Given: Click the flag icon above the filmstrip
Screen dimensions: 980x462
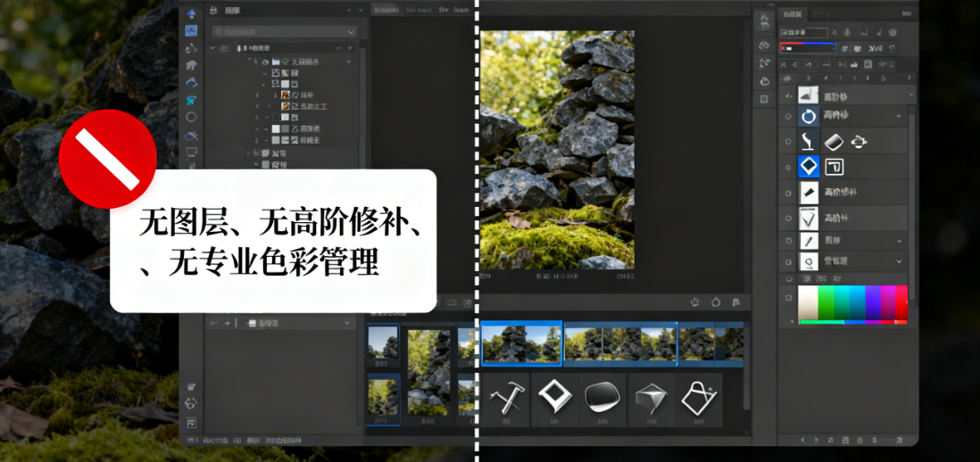Looking at the screenshot, I should coord(736,302).
